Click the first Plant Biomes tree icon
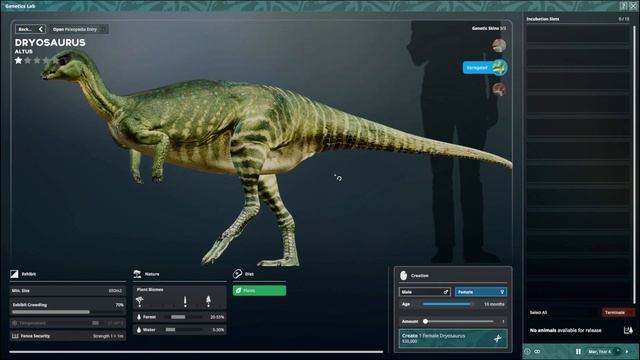Viewport: 640px width, 360px height. tap(140, 302)
